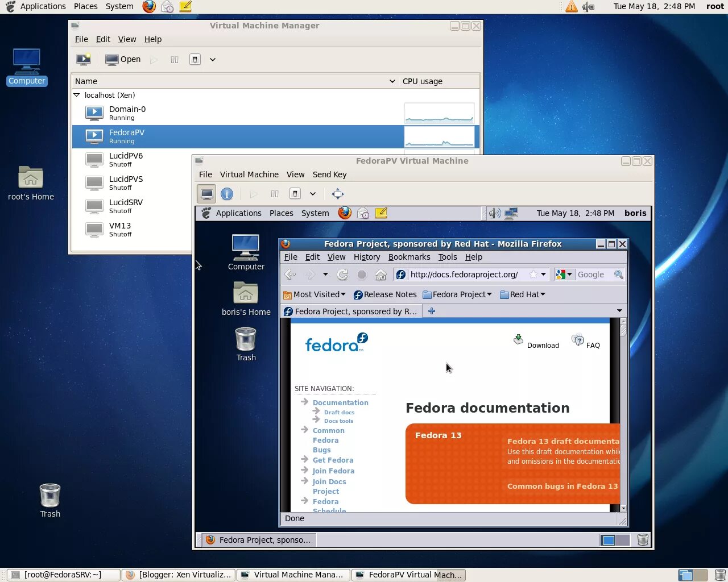Image resolution: width=728 pixels, height=582 pixels.
Task: Show virtual hardware details info icon
Action: click(227, 194)
